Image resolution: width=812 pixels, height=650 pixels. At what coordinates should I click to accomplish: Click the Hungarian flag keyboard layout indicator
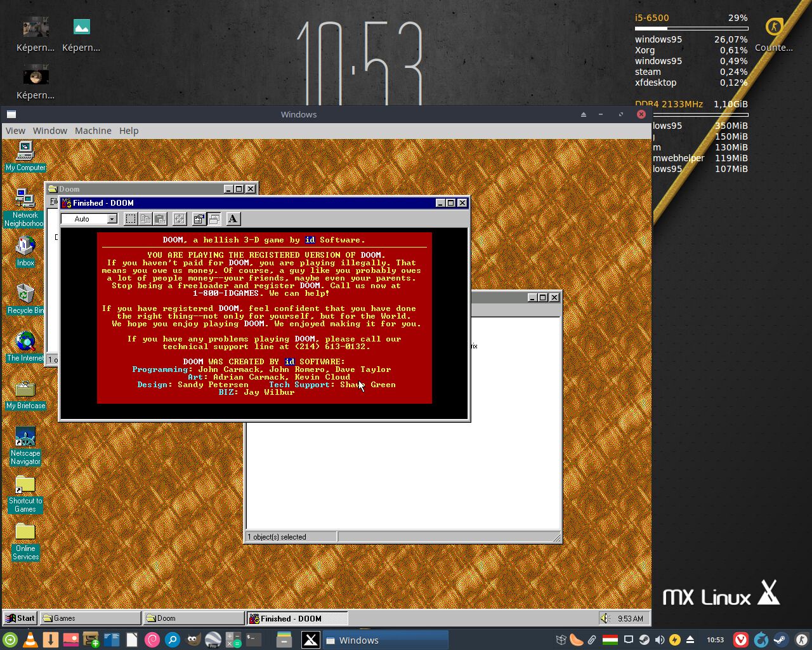click(610, 640)
